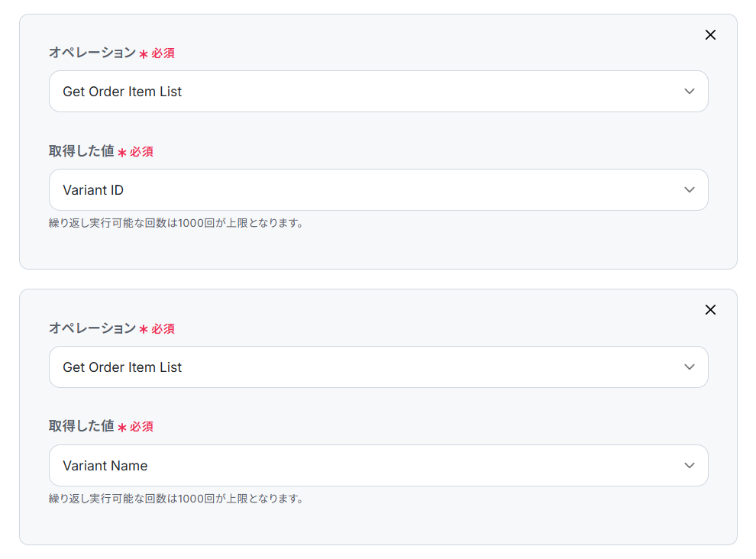Open Get Order Item List in first card

tap(379, 91)
